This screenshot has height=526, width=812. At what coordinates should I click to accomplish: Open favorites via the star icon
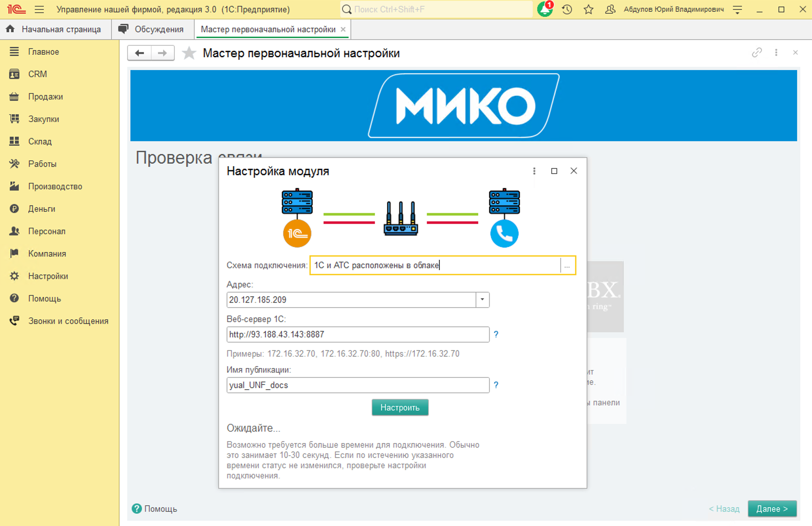pyautogui.click(x=588, y=9)
